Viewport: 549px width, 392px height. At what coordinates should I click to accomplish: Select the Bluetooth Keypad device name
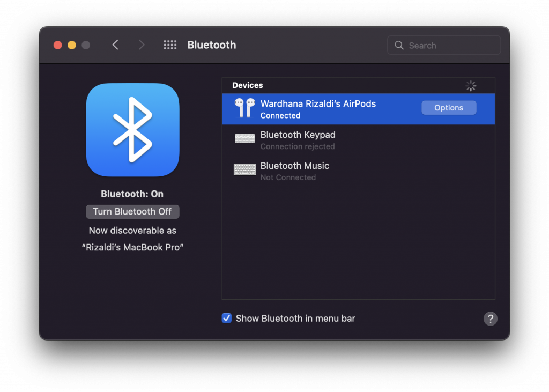(x=298, y=135)
